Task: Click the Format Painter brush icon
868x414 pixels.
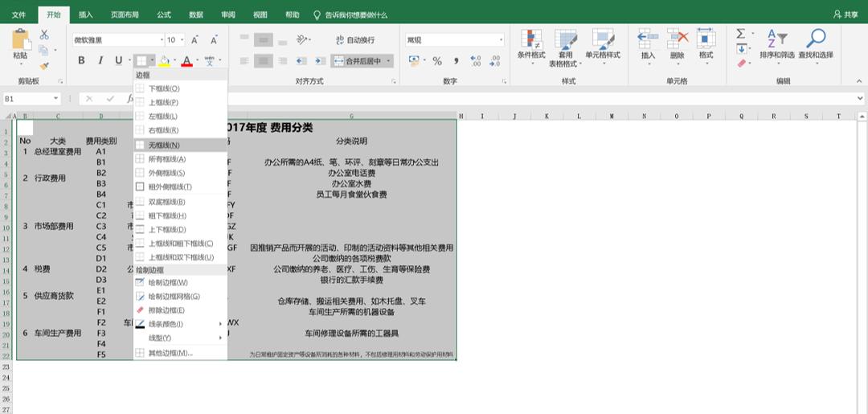Action: (x=44, y=65)
